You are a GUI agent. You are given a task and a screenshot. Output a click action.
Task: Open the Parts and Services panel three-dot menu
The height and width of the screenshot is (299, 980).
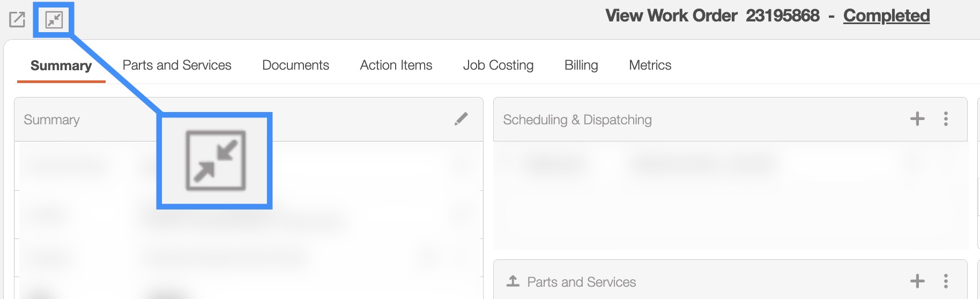(946, 281)
